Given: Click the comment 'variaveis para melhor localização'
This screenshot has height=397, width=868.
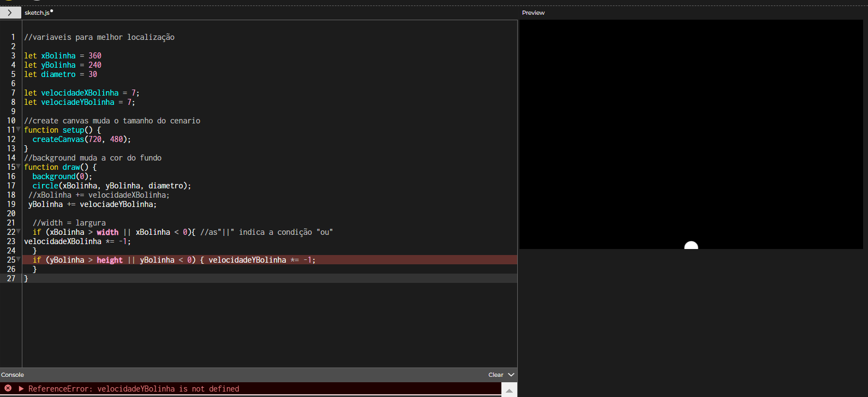Looking at the screenshot, I should tap(99, 37).
